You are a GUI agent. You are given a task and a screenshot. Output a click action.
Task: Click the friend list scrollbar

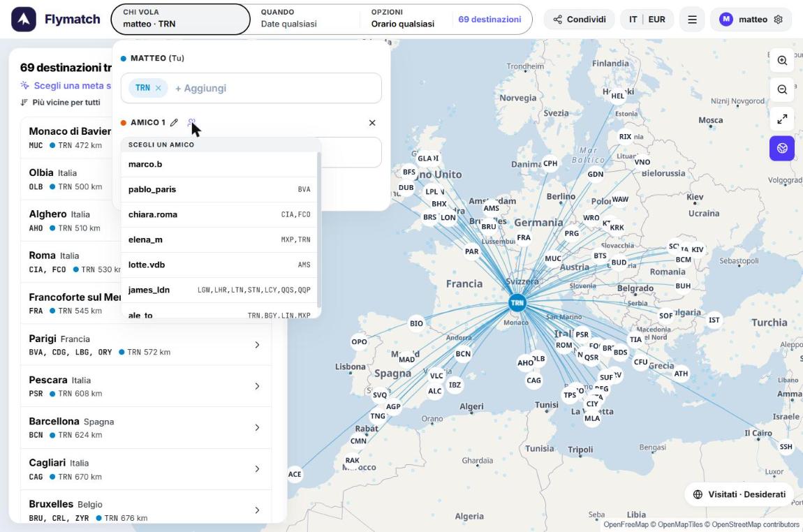coord(319,230)
